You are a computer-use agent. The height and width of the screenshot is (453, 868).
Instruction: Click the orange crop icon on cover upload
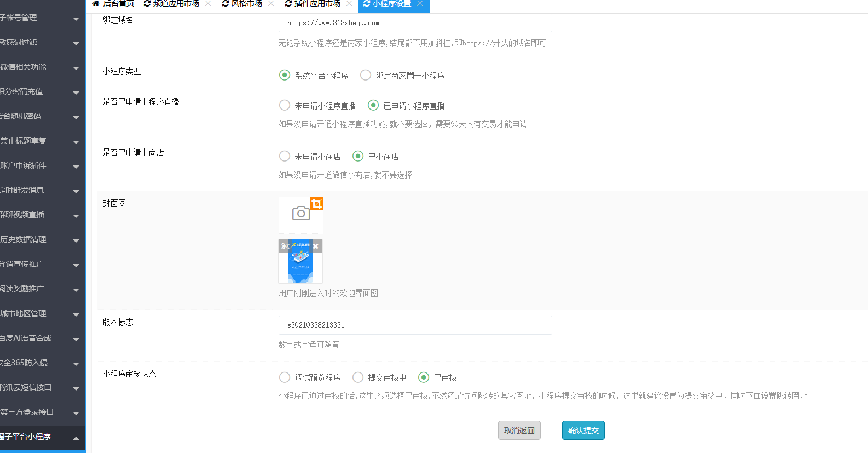coord(316,204)
